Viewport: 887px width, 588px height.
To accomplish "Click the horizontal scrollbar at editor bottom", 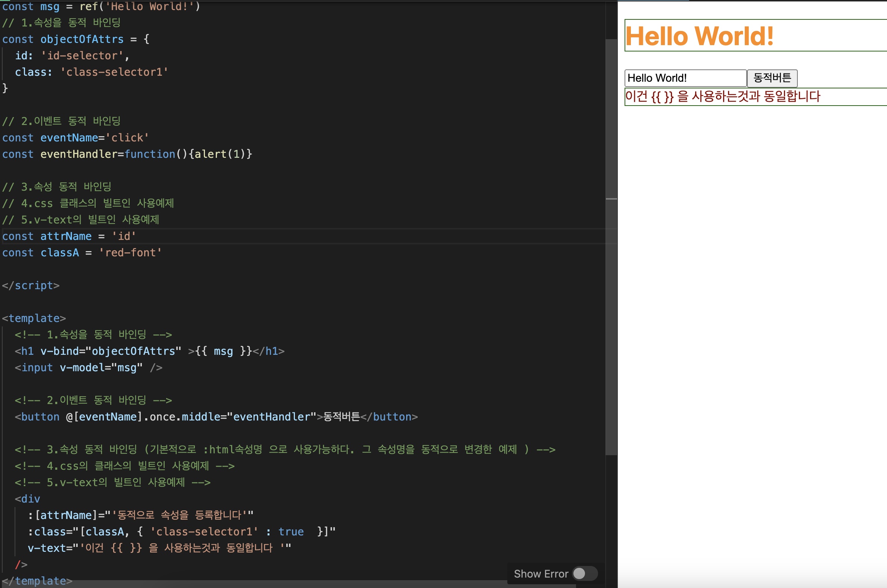I will tap(288, 584).
